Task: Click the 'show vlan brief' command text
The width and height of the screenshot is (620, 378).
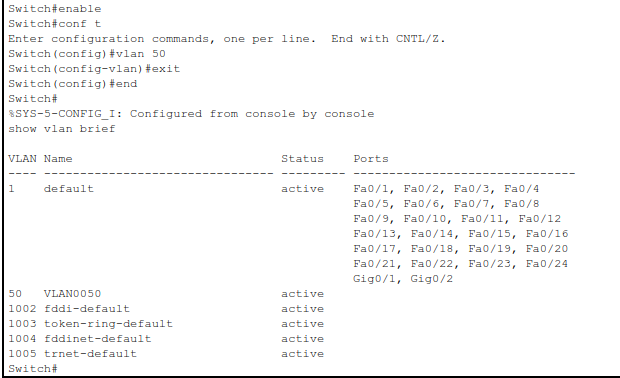Action: click(x=62, y=129)
